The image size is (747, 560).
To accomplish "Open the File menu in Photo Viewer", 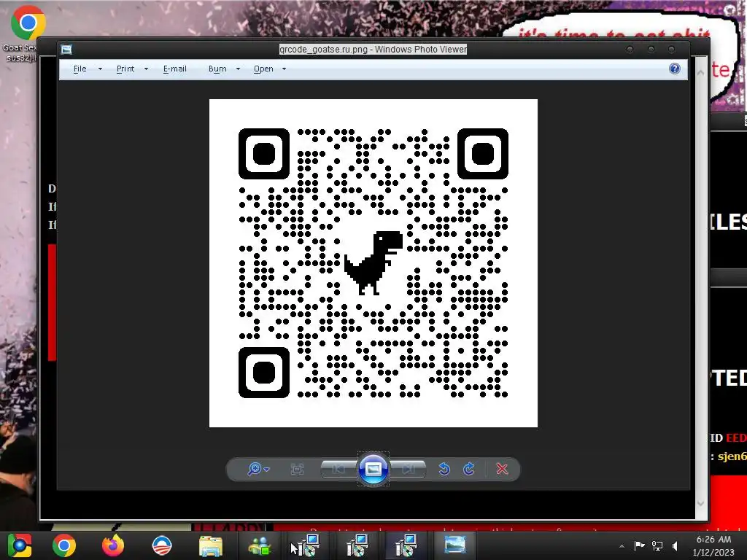I will pos(80,69).
